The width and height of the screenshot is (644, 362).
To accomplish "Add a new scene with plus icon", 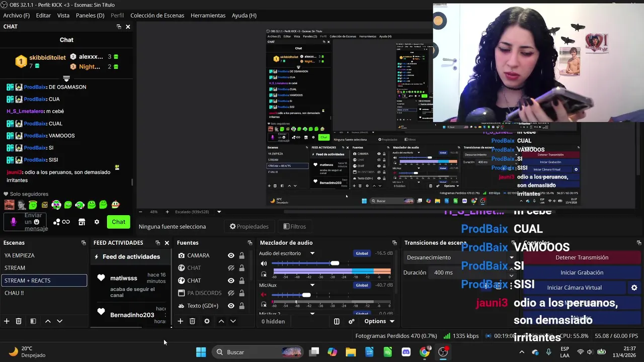I will [x=7, y=321].
